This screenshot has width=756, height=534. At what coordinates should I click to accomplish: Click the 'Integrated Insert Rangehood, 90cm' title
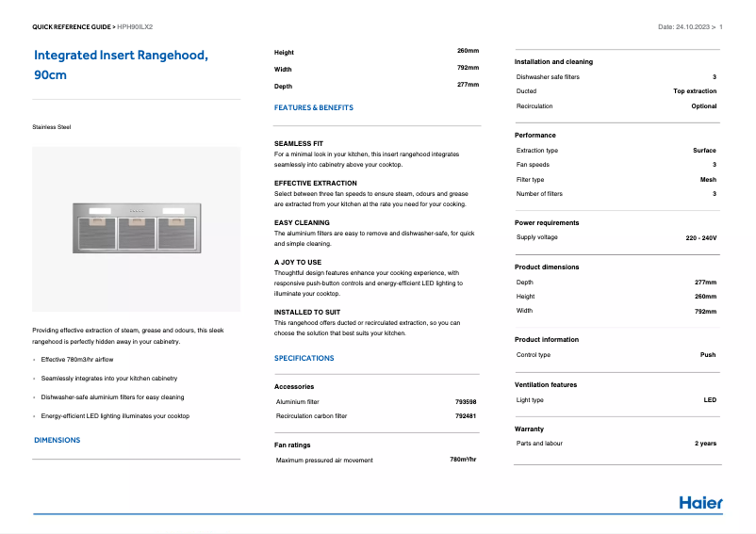click(x=121, y=65)
